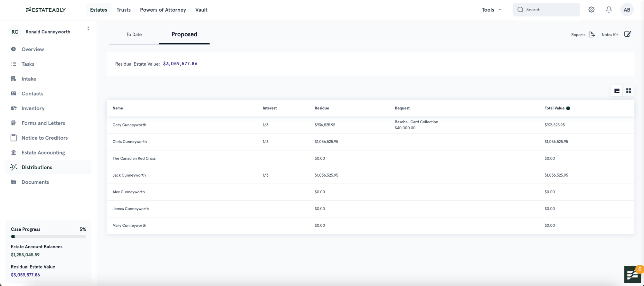The width and height of the screenshot is (644, 286).
Task: Click the search magnifier icon
Action: click(x=520, y=10)
